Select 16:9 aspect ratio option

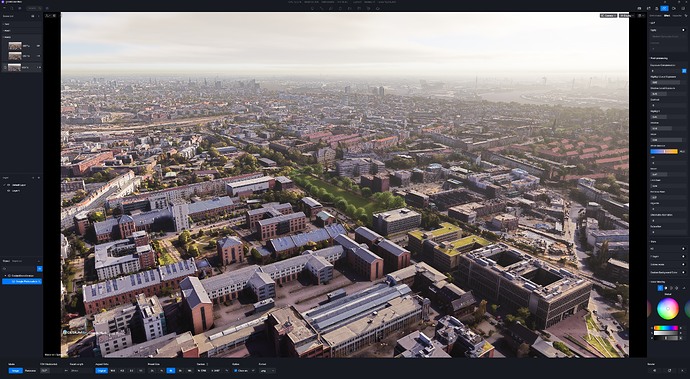click(114, 371)
